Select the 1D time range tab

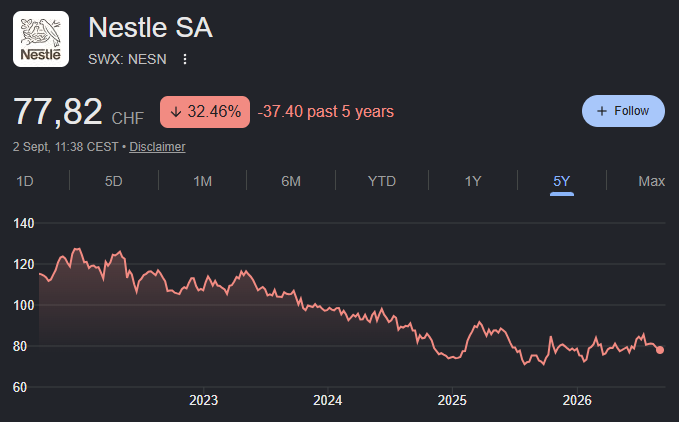point(25,181)
